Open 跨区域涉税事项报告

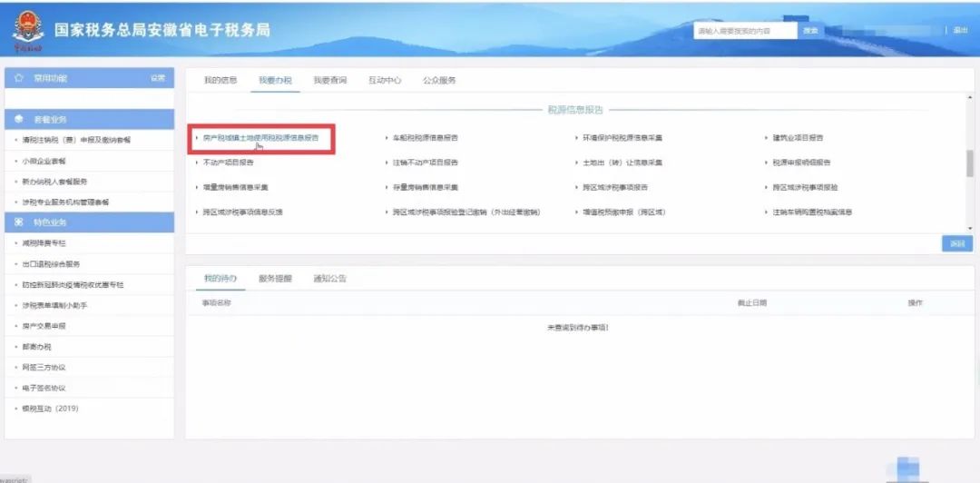coord(614,187)
